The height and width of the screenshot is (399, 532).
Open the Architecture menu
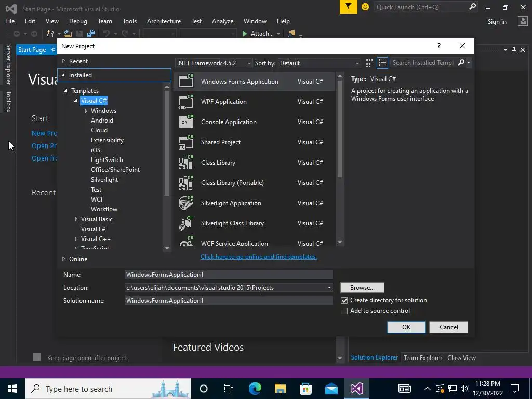[x=164, y=21]
